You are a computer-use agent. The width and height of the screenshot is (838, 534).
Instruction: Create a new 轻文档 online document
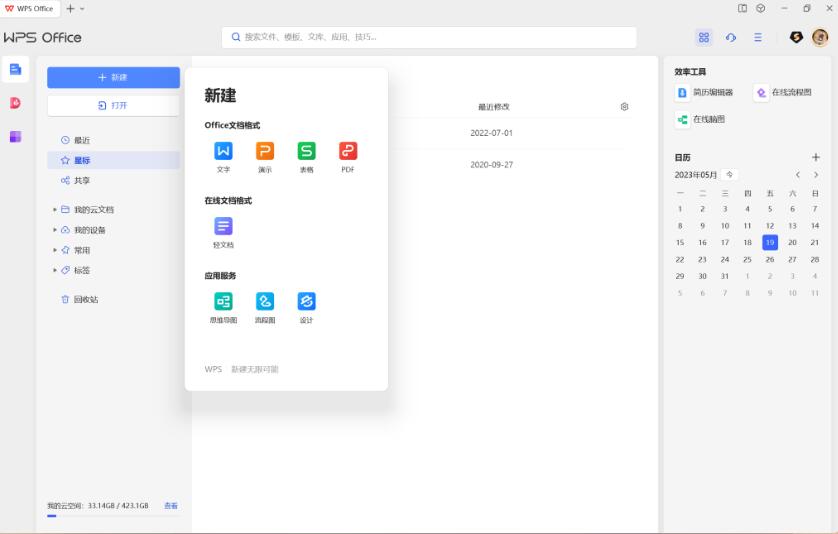[x=223, y=226]
